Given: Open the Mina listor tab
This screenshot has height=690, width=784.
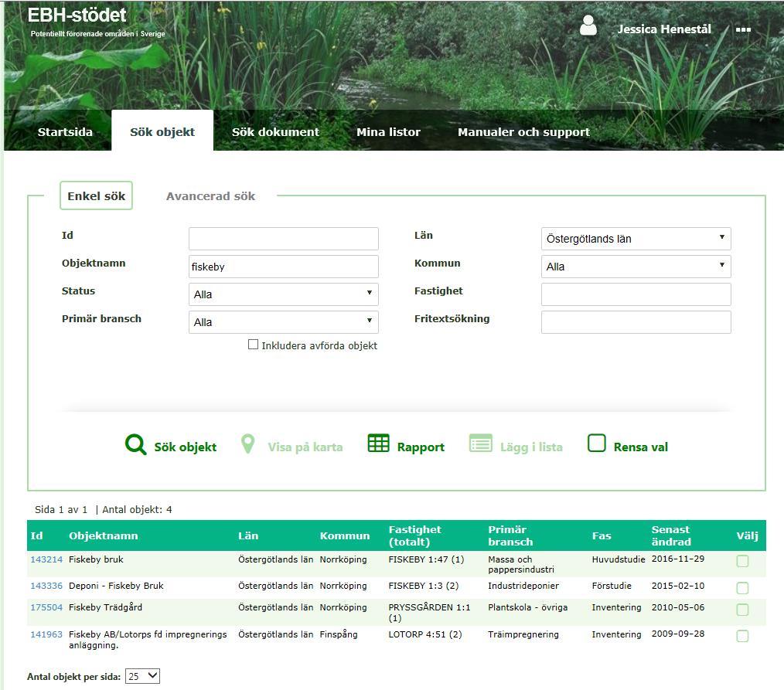Looking at the screenshot, I should tap(388, 132).
